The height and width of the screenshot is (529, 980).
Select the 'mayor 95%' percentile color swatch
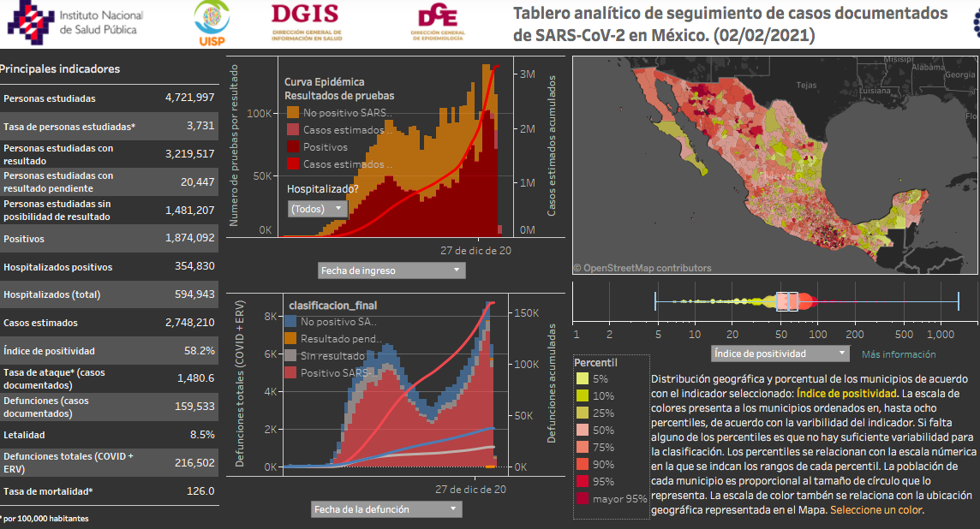[581, 499]
